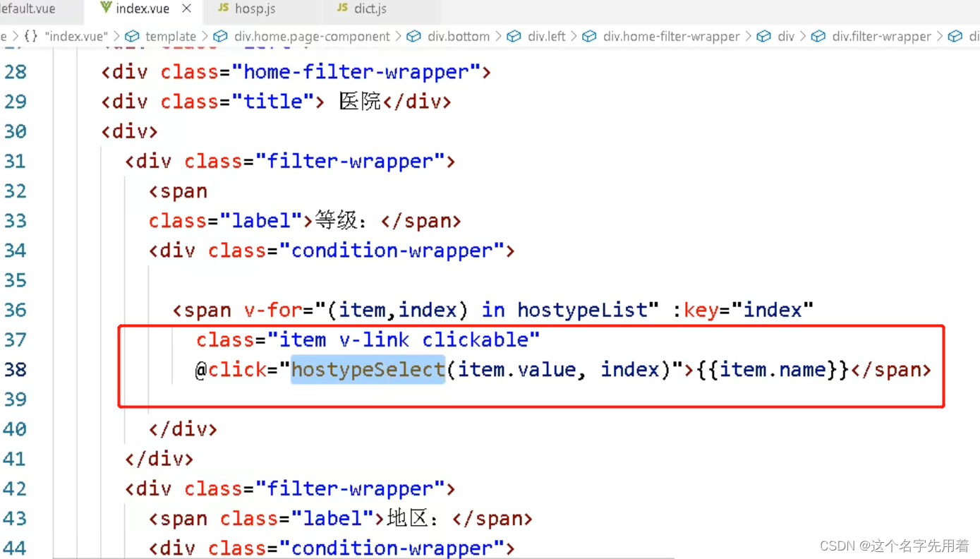This screenshot has height=559, width=980.
Task: Select the plain div breadcrumb item
Action: (x=786, y=36)
